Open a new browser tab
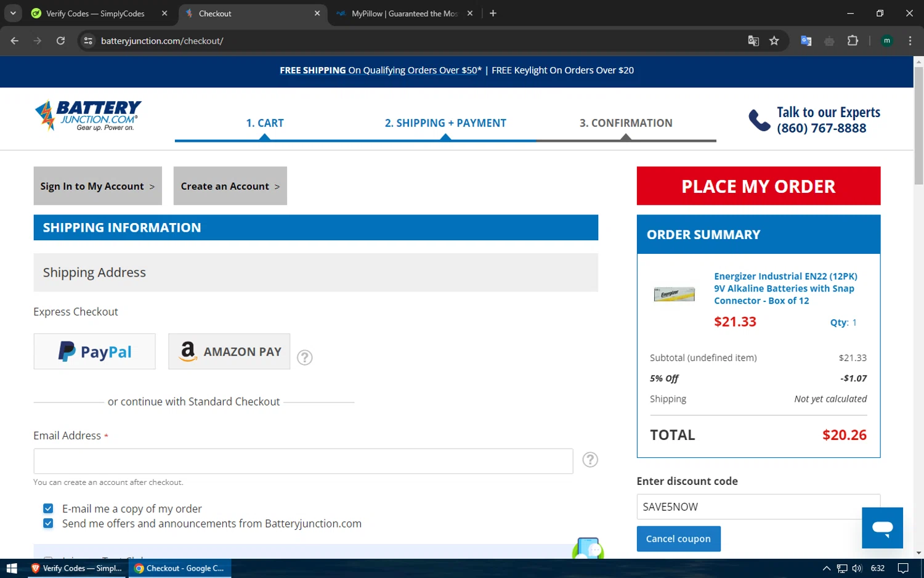This screenshot has width=924, height=578. [493, 13]
